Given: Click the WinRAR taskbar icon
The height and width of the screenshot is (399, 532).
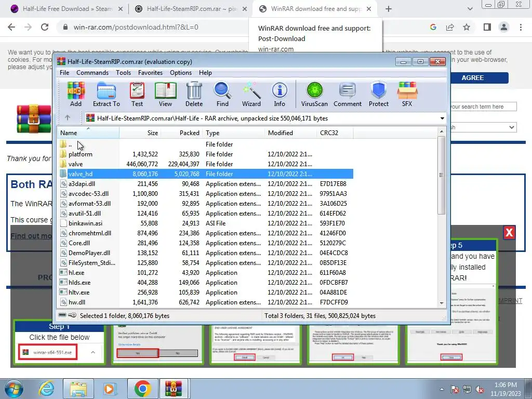Looking at the screenshot, I should [x=174, y=389].
